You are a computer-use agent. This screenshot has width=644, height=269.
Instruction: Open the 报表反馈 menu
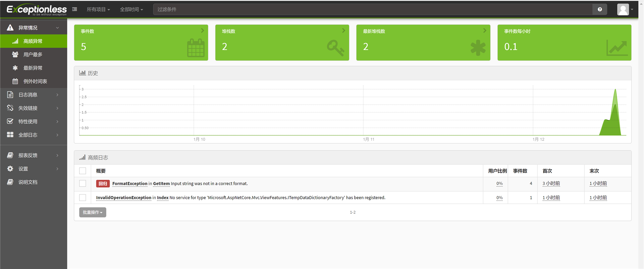click(34, 155)
